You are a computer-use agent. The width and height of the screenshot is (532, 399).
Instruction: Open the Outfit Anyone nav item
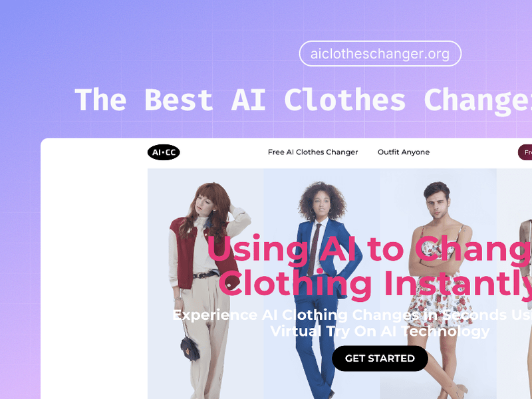404,152
